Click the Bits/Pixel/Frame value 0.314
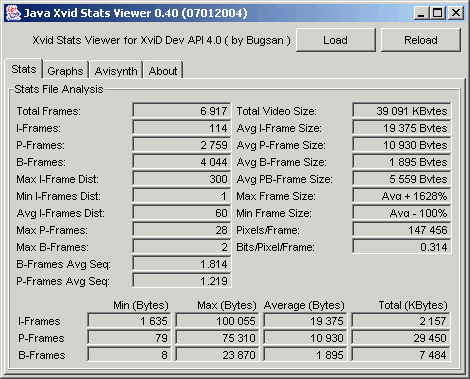Image resolution: width=470 pixels, height=379 pixels. (402, 247)
